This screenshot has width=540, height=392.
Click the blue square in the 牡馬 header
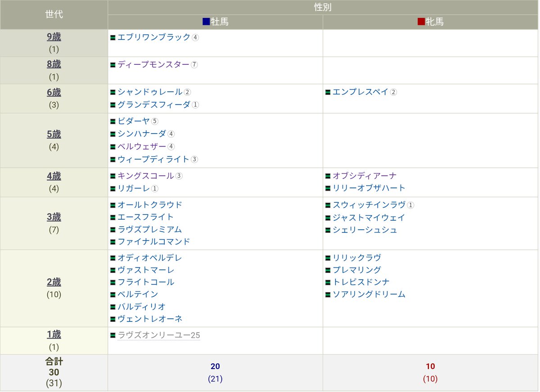tap(206, 22)
